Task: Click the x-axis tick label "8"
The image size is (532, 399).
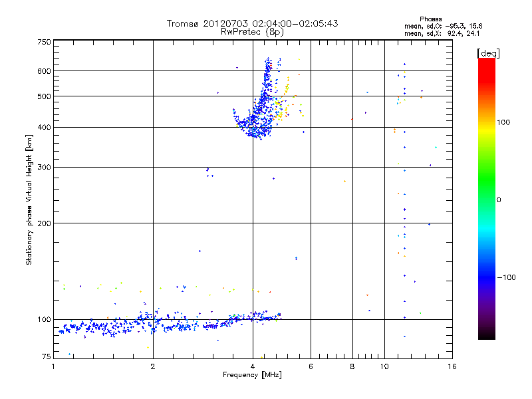Action: tap(352, 366)
